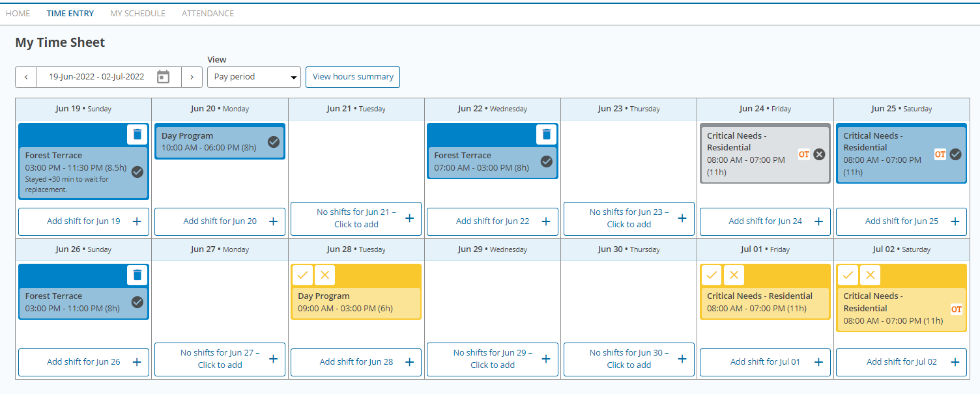Go to the previous pay period
Image resolution: width=980 pixels, height=394 pixels.
click(x=26, y=77)
